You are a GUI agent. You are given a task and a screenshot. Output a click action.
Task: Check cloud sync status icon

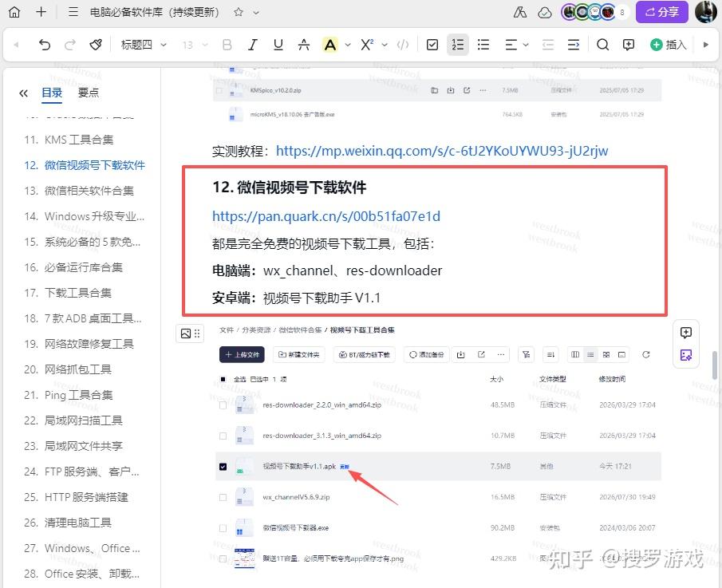[x=545, y=13]
